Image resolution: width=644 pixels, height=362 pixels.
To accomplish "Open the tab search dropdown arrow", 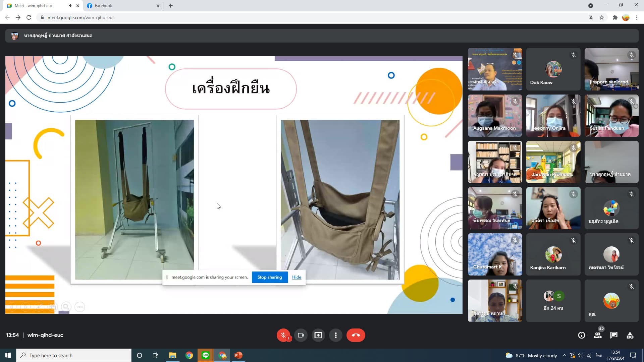I will point(590,5).
